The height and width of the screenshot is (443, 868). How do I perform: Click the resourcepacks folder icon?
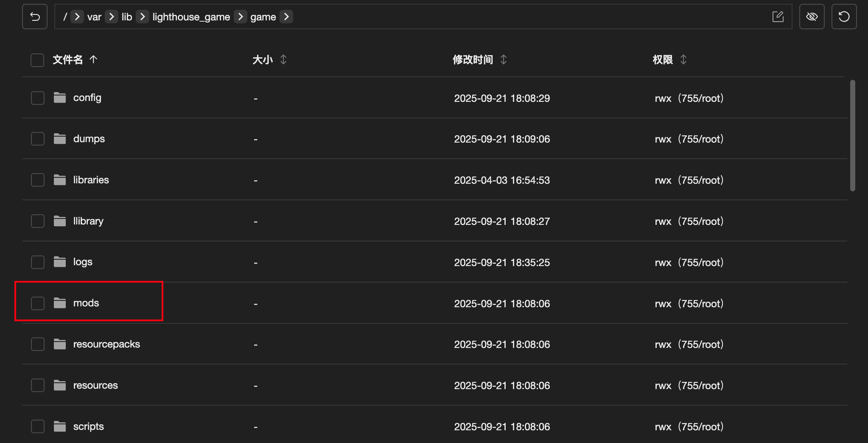[60, 344]
